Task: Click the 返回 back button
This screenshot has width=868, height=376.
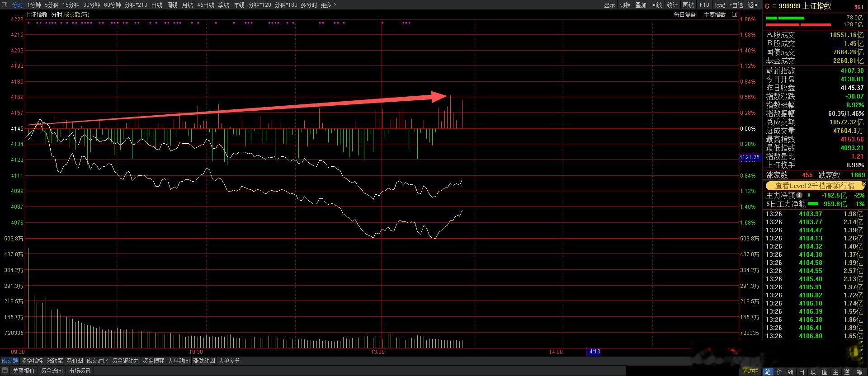Action: (753, 5)
